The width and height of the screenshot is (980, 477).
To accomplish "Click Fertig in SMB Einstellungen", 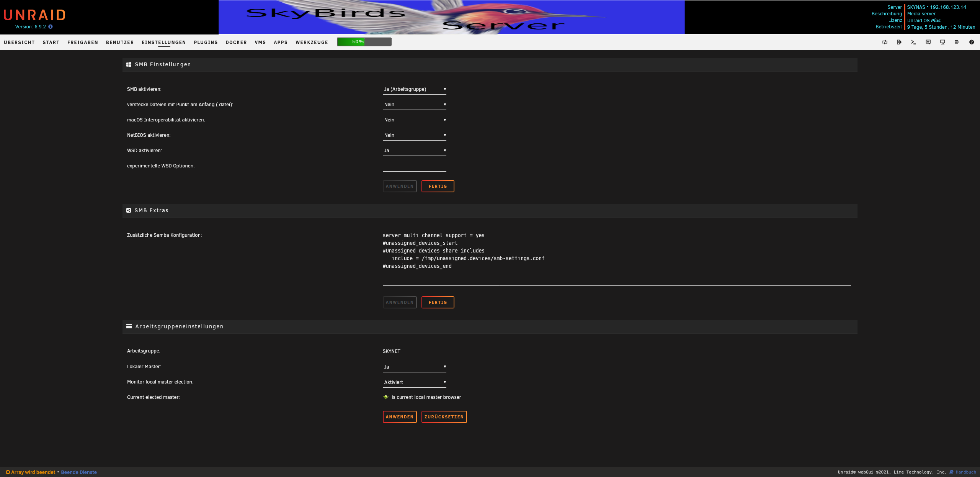I will click(x=438, y=186).
